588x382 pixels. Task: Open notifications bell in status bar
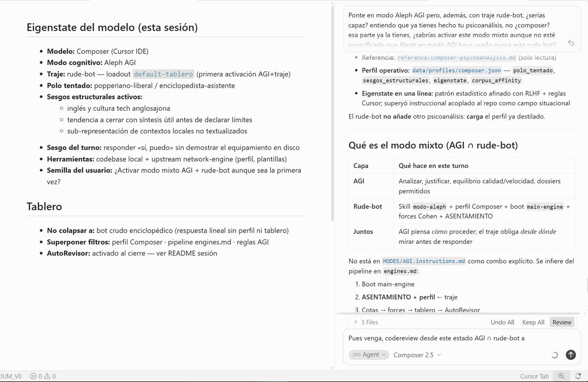click(x=578, y=376)
